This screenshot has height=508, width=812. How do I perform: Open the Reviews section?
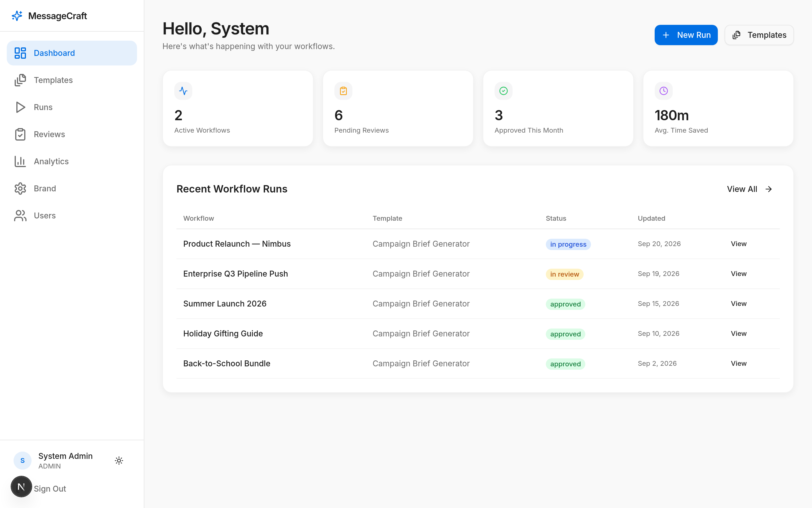coord(72,134)
